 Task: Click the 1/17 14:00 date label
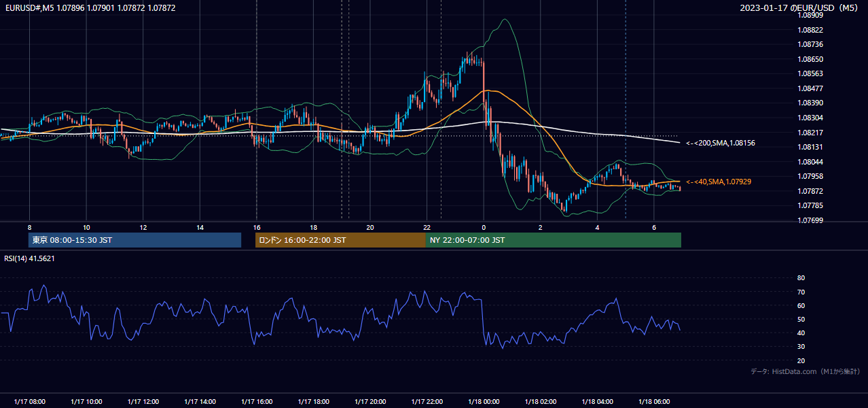click(x=200, y=401)
